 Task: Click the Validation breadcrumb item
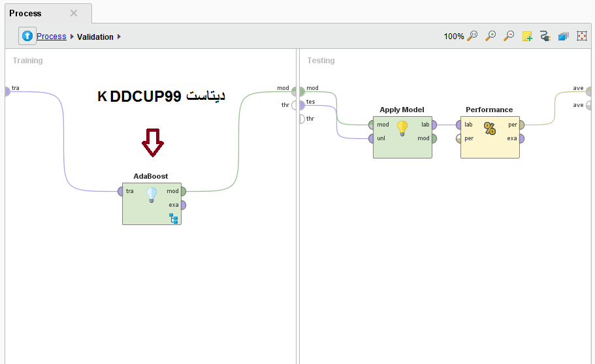tap(95, 37)
